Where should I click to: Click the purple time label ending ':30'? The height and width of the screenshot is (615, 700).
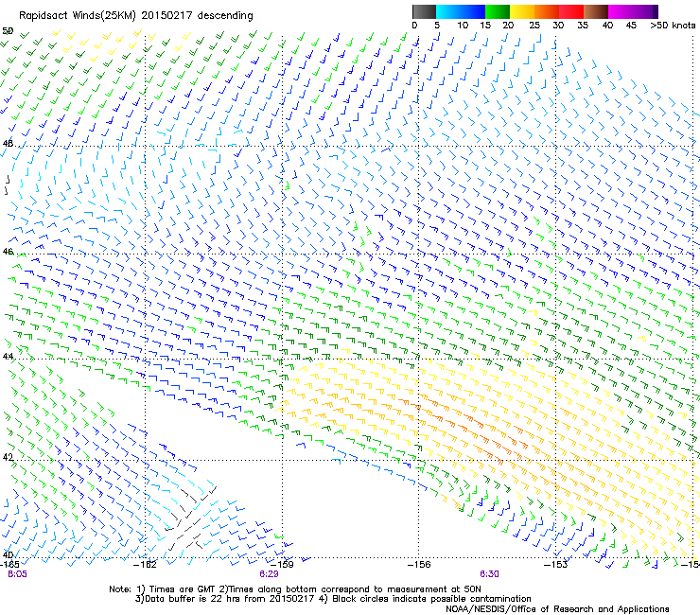tap(489, 574)
